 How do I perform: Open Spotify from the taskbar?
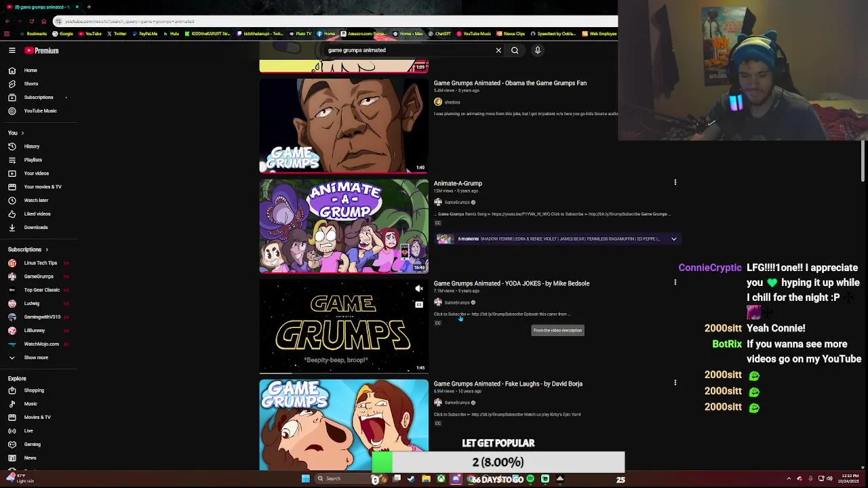point(530,479)
